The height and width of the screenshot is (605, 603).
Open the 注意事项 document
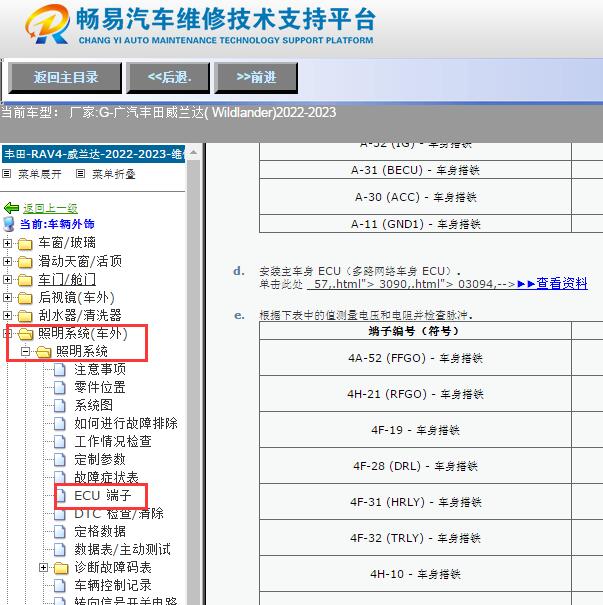(100, 369)
